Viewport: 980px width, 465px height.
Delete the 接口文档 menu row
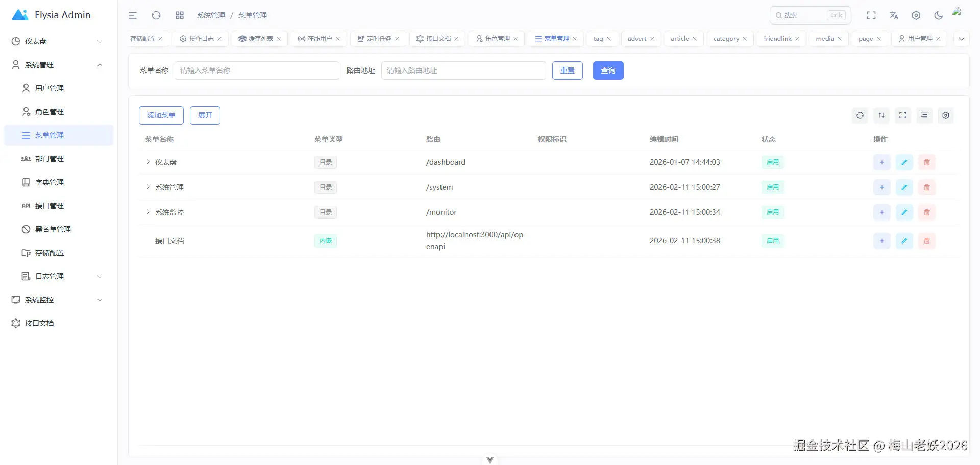927,241
